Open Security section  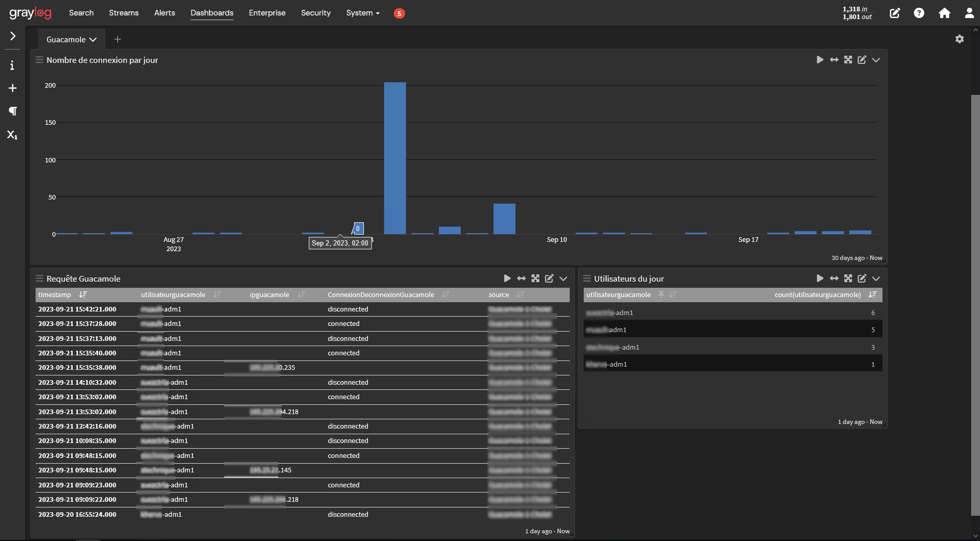316,13
